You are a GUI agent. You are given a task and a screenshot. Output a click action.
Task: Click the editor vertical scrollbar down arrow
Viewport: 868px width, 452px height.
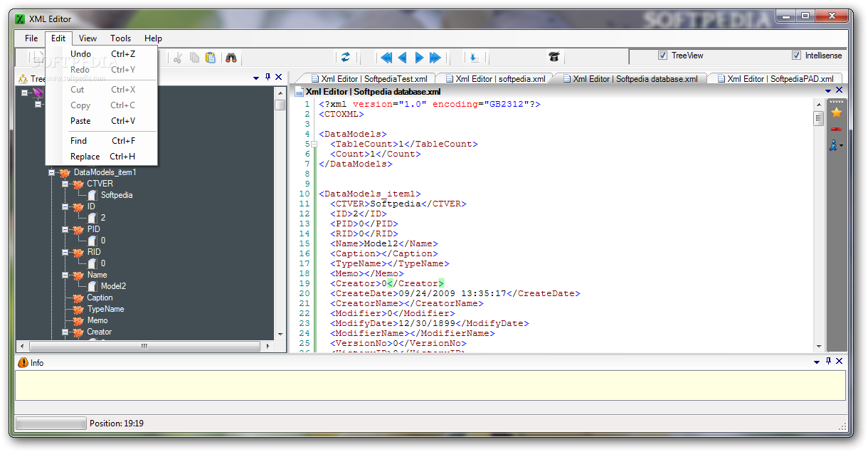[819, 347]
